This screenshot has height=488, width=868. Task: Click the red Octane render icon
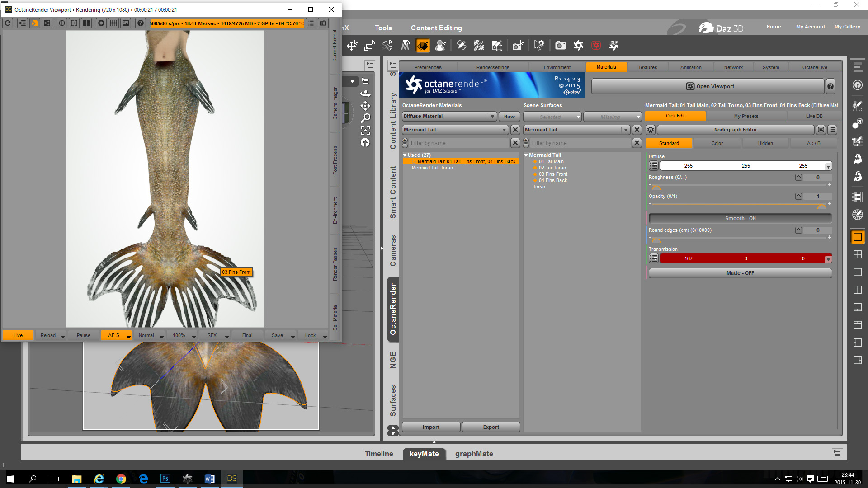596,45
